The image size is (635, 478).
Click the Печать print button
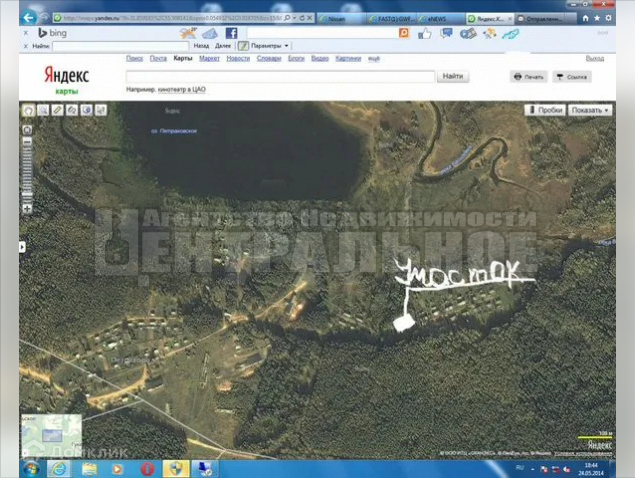(x=529, y=77)
